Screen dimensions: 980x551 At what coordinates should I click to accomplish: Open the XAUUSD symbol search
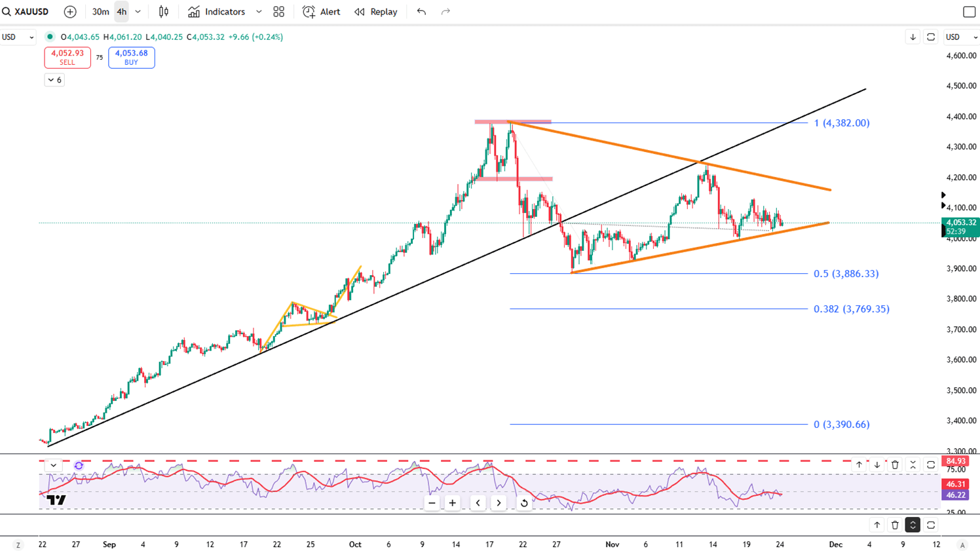26,12
